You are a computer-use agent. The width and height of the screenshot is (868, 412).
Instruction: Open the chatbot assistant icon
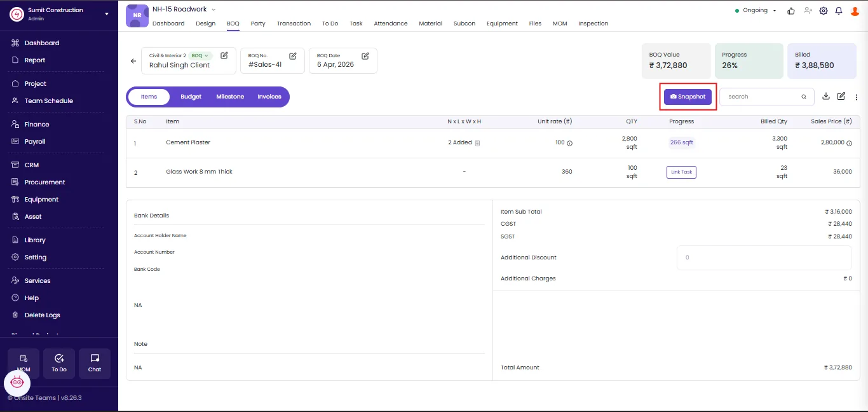[x=17, y=383]
